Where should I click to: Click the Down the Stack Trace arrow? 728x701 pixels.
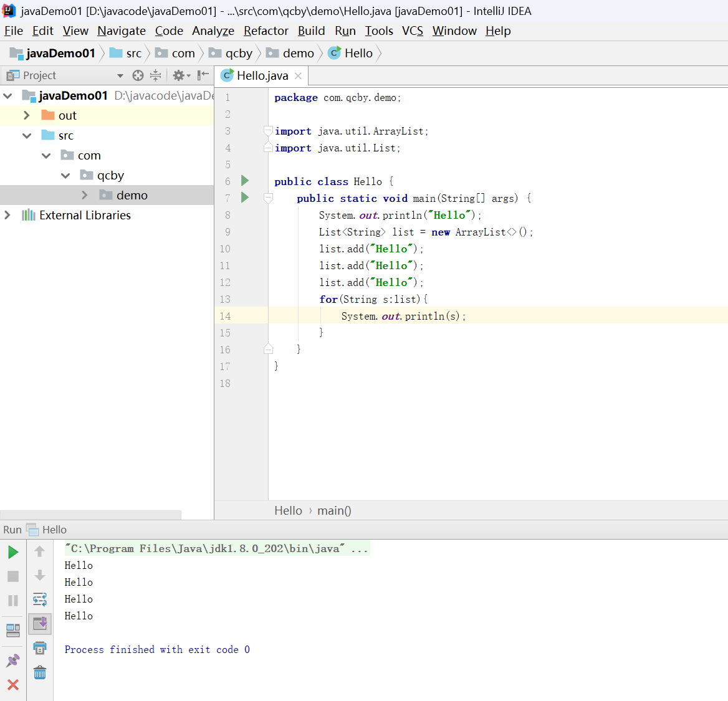pyautogui.click(x=39, y=575)
